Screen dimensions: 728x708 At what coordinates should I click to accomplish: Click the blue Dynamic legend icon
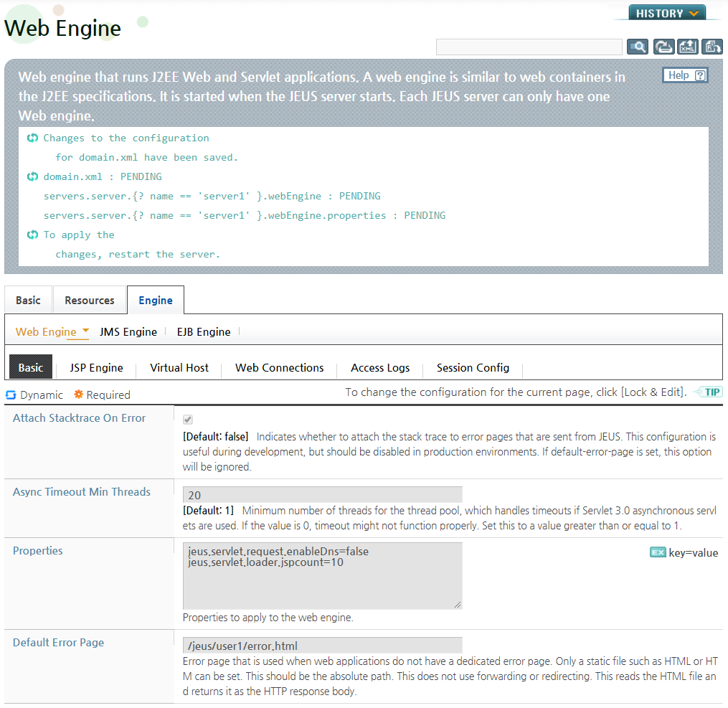click(x=11, y=395)
